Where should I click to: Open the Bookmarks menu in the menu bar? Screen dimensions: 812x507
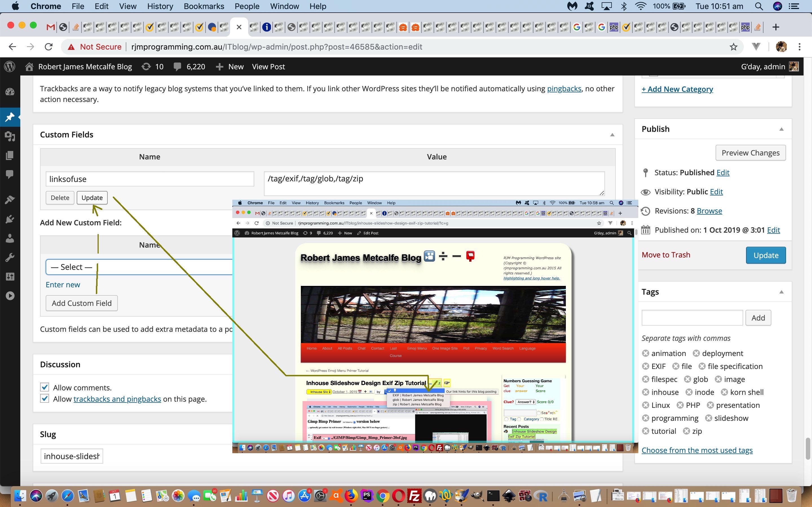coord(204,6)
